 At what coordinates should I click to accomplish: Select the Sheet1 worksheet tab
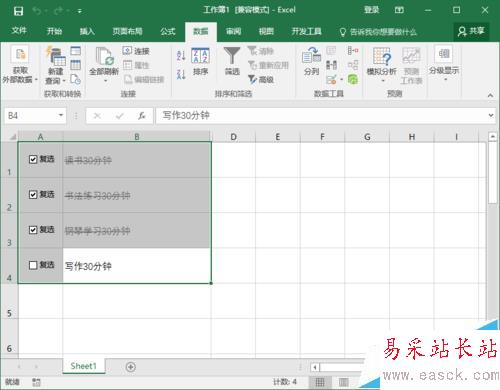(83, 366)
